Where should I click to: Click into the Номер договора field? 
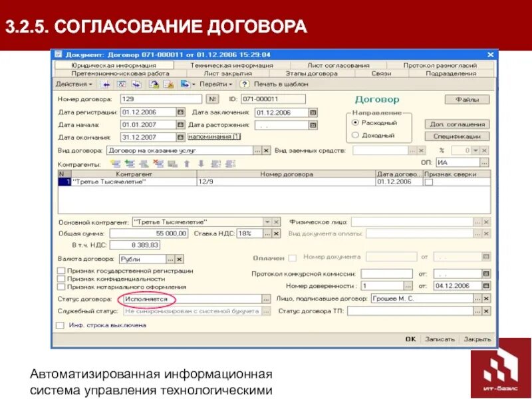point(161,99)
